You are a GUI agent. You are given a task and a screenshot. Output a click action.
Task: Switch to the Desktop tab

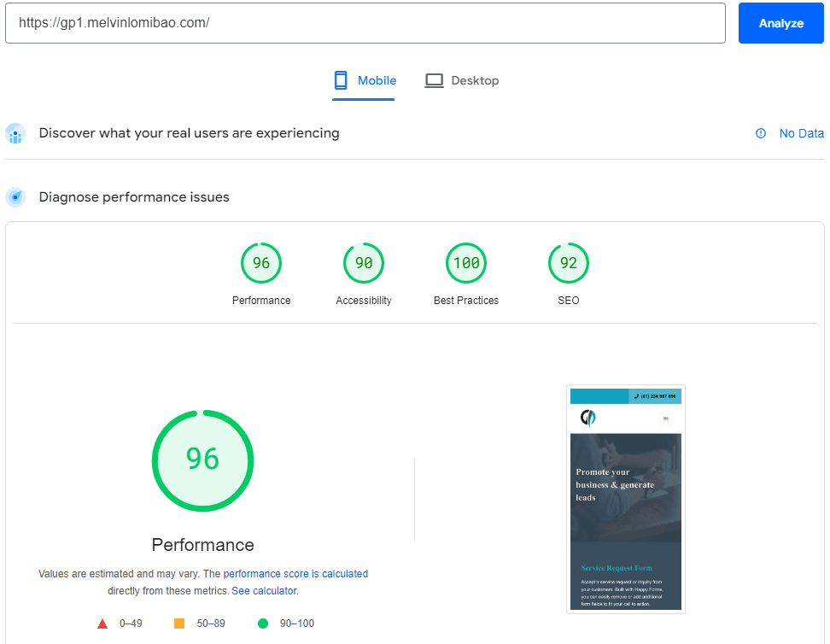point(462,81)
